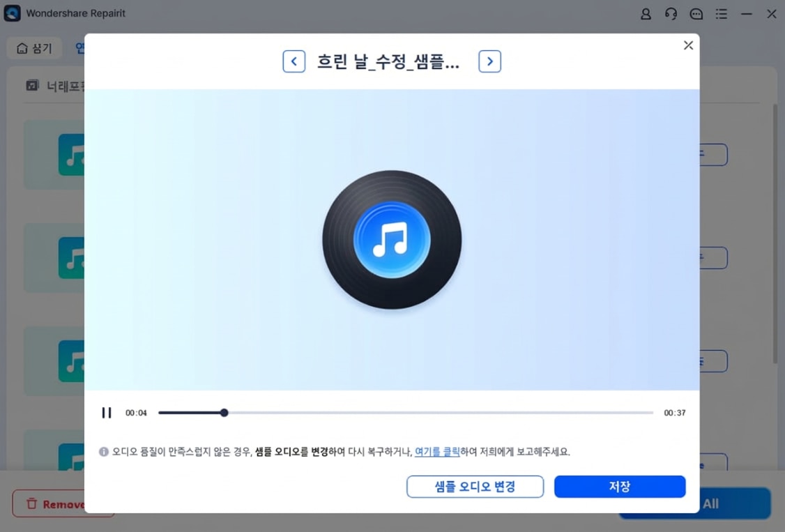The height and width of the screenshot is (532, 785).
Task: Click the user account icon in title bar
Action: pyautogui.click(x=646, y=13)
